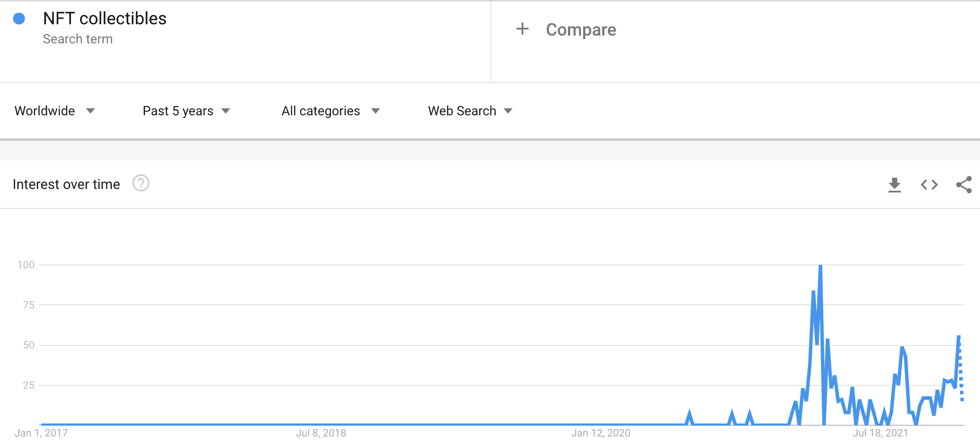Click the share icon
Viewport: 980px width, 443px height.
[964, 185]
